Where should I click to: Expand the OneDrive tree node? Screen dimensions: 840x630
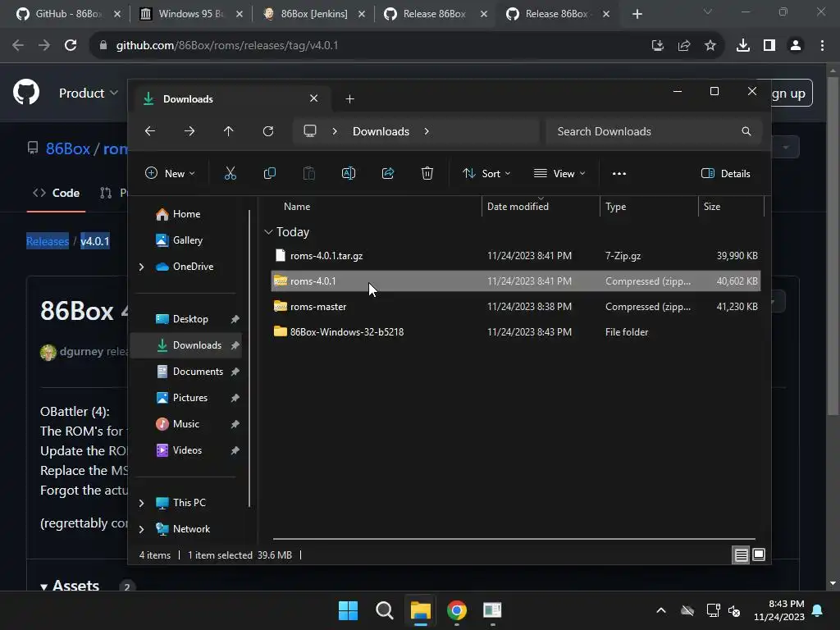141,267
